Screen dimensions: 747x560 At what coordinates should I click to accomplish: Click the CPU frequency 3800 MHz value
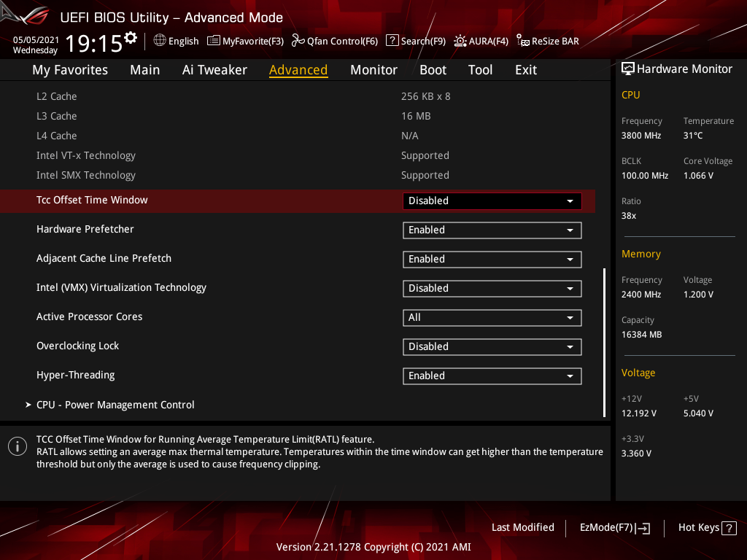click(x=640, y=136)
